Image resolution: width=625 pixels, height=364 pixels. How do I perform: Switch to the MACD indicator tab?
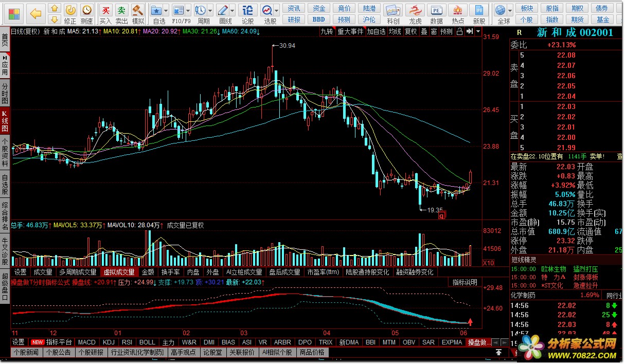coord(87,342)
